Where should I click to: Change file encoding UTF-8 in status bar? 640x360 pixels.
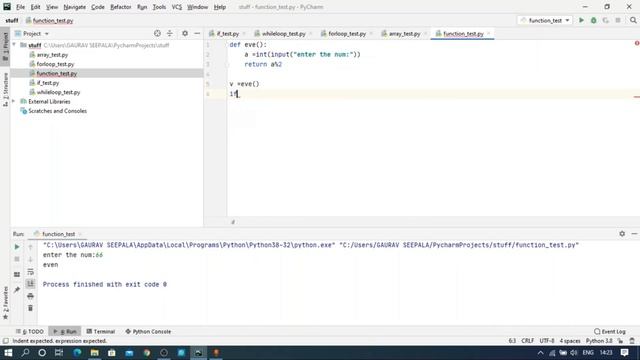pos(547,341)
